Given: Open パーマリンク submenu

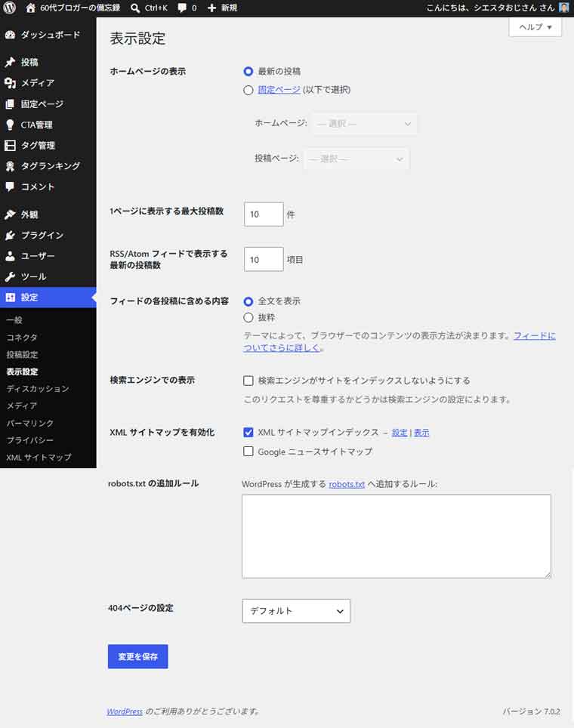Looking at the screenshot, I should coord(30,423).
